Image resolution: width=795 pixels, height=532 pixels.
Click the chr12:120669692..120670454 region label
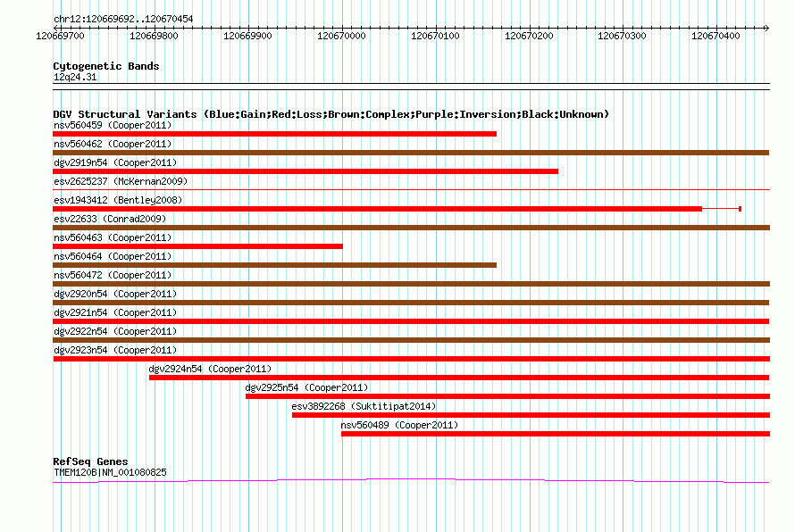tap(123, 19)
